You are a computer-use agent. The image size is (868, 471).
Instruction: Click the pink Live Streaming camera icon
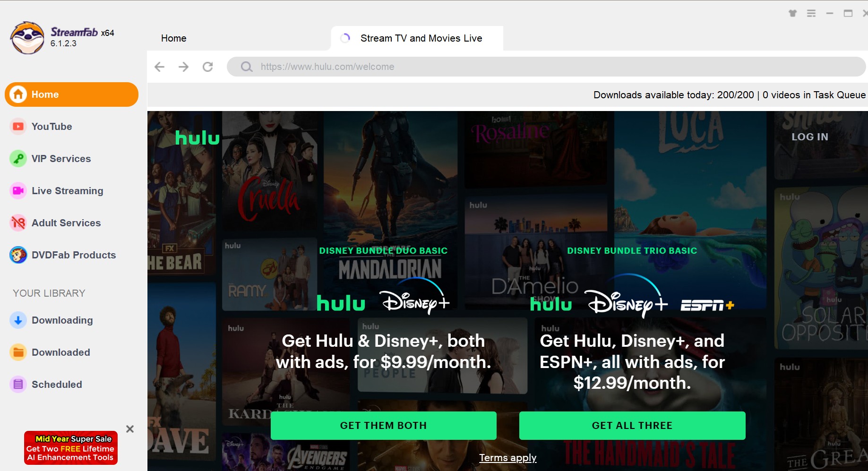click(18, 191)
